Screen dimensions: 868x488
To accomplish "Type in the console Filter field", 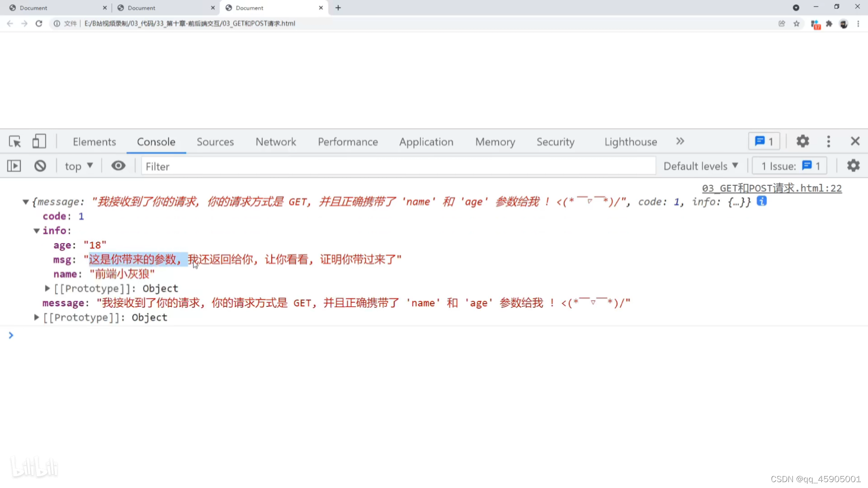I will point(316,166).
